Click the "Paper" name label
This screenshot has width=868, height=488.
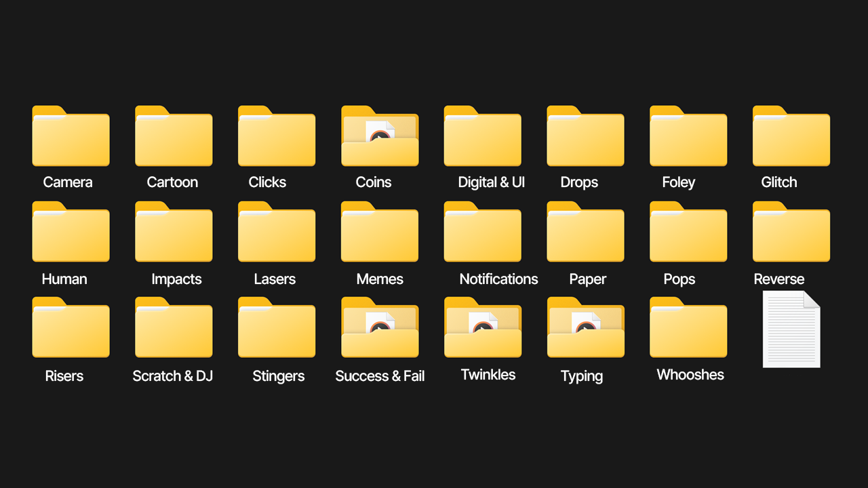[588, 280]
